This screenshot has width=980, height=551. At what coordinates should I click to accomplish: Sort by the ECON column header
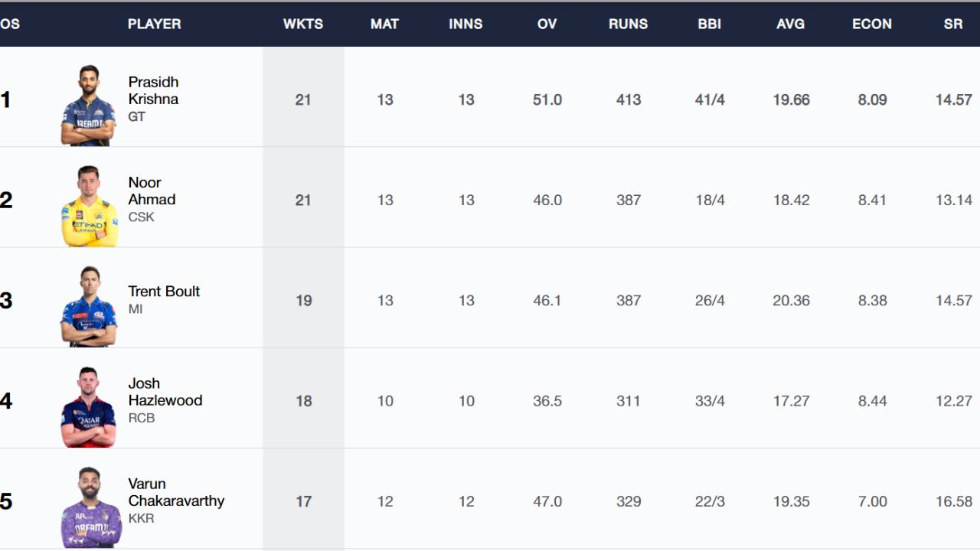[x=872, y=24]
